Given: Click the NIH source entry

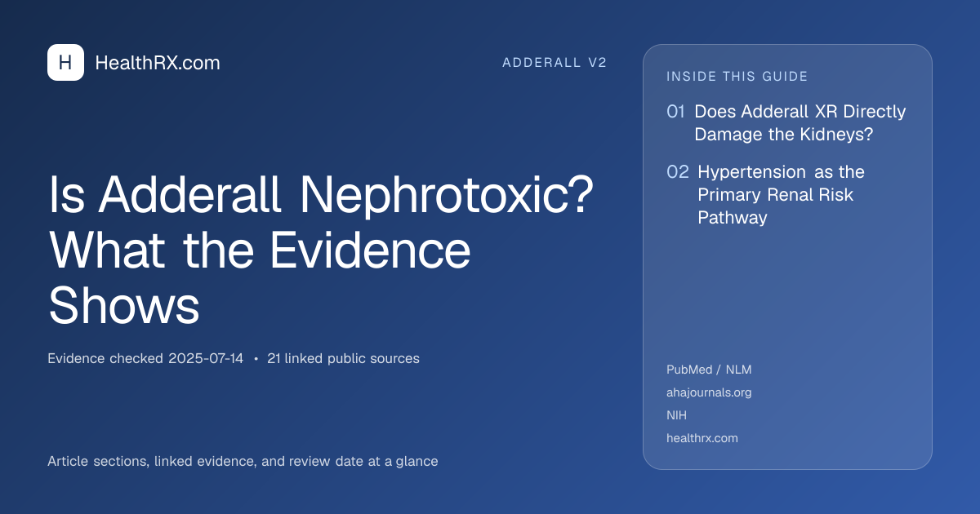Looking at the screenshot, I should (677, 415).
